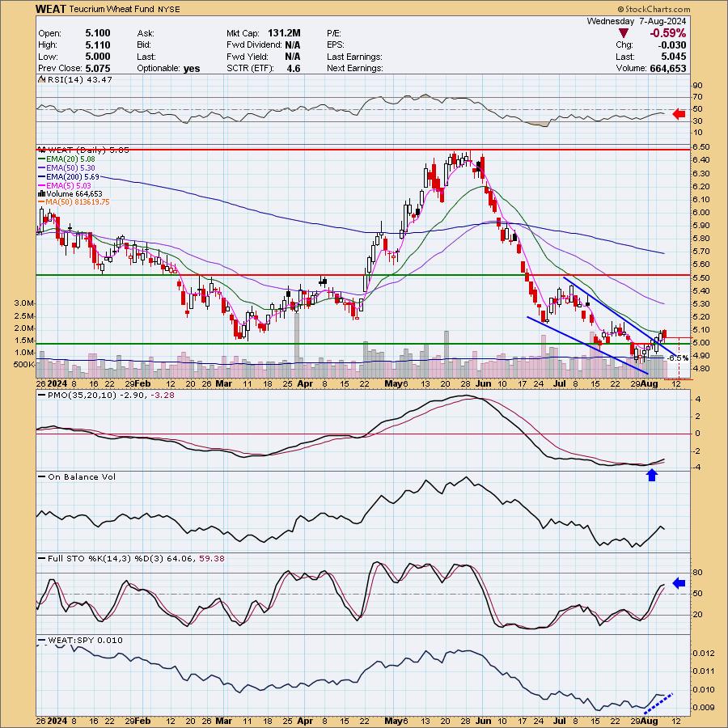Click the Mkt Cap value 131.2M
The image size is (728, 728).
(284, 33)
